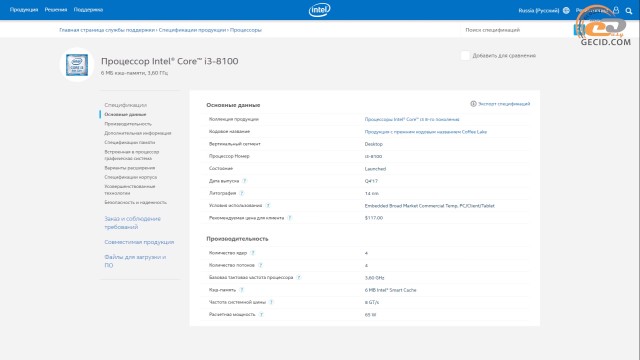
Task: Click the Intel logo in header
Action: click(x=319, y=10)
